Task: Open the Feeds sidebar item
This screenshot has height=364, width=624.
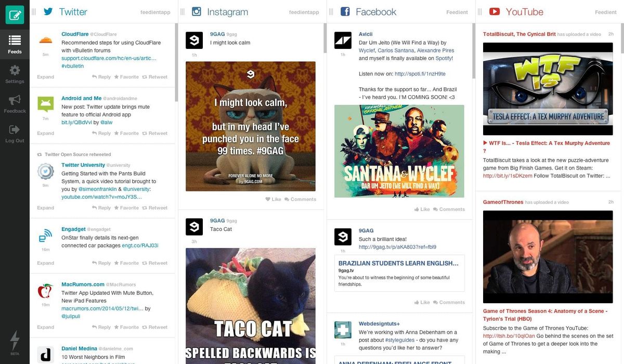Action: pyautogui.click(x=15, y=44)
